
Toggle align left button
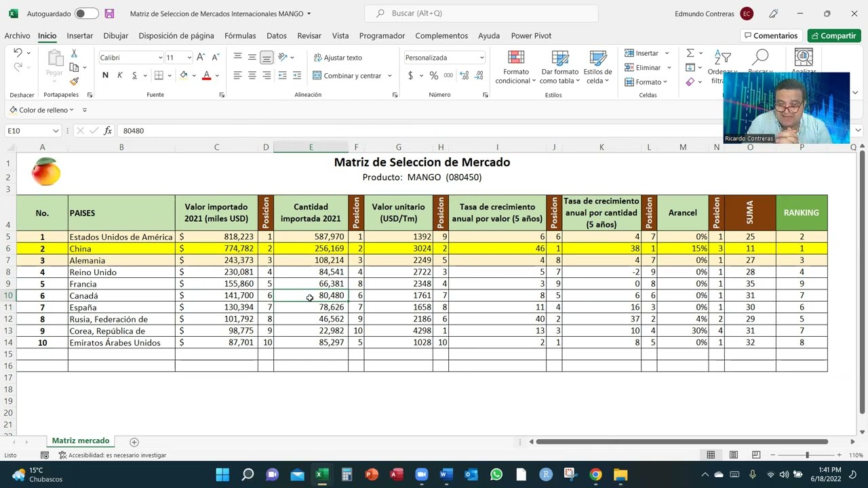[237, 75]
